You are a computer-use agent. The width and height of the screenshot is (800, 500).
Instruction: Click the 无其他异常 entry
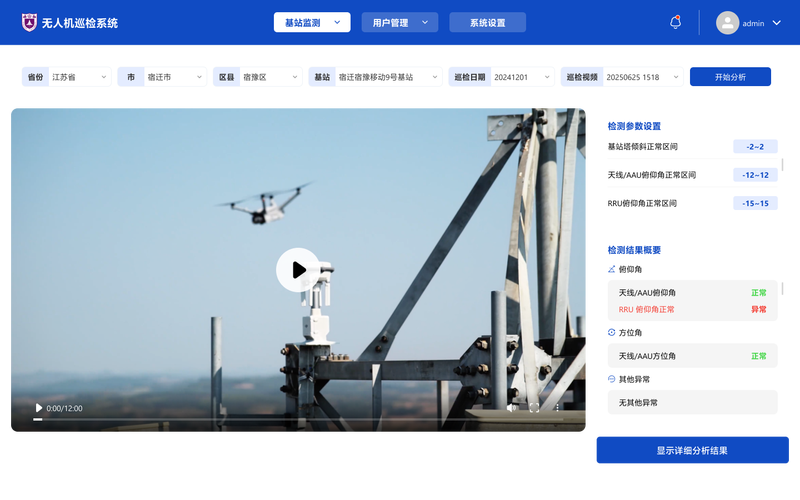(692, 403)
